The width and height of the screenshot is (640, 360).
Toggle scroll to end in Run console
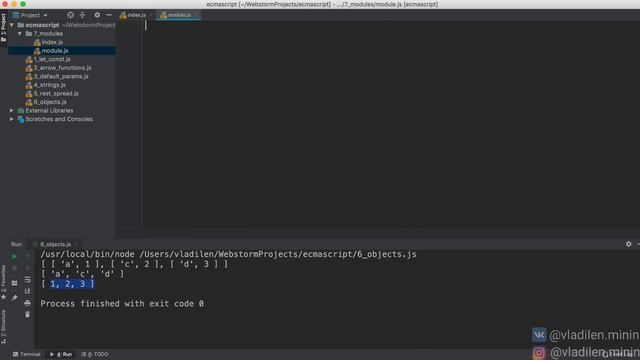click(27, 291)
